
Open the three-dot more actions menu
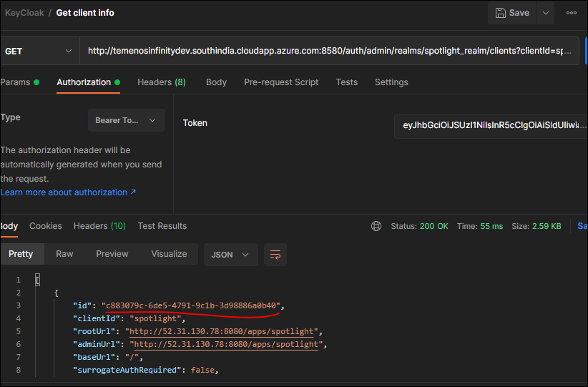click(x=571, y=13)
